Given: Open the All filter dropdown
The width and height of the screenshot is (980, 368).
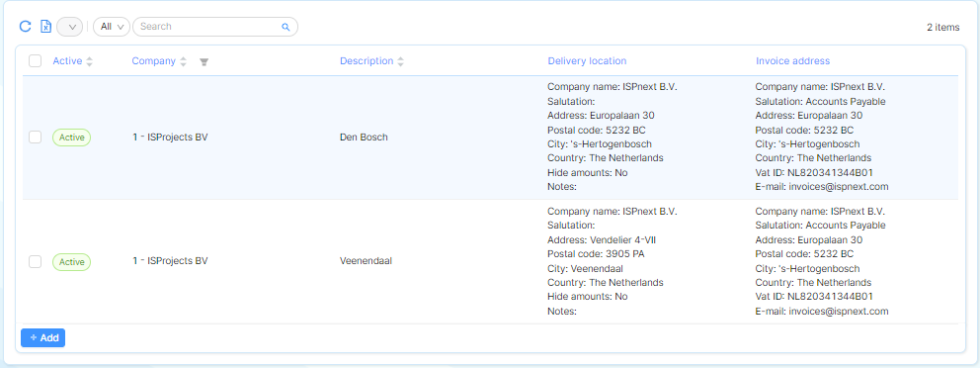Looking at the screenshot, I should click(112, 27).
